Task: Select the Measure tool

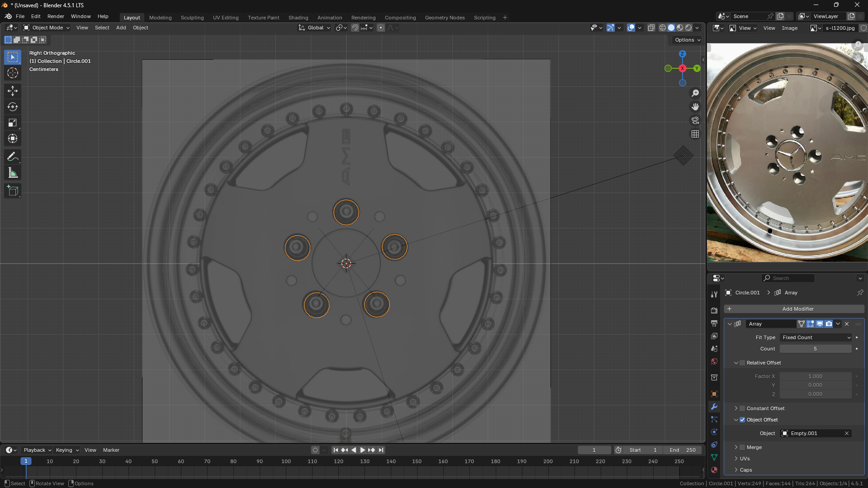Action: [x=13, y=173]
